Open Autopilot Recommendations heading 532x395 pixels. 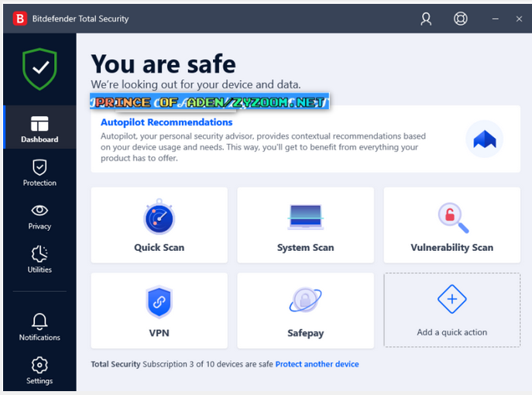(166, 122)
